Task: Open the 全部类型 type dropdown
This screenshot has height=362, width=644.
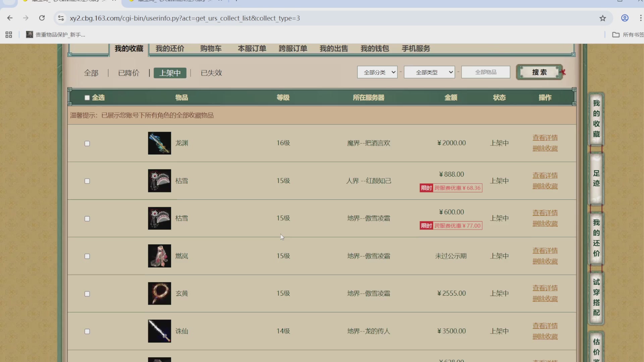Action: (429, 72)
